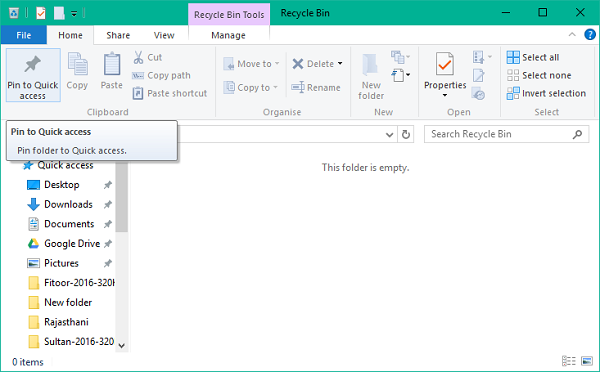Viewport: 600px width, 372px height.
Task: Switch to large icons view in status bar
Action: [x=587, y=361]
